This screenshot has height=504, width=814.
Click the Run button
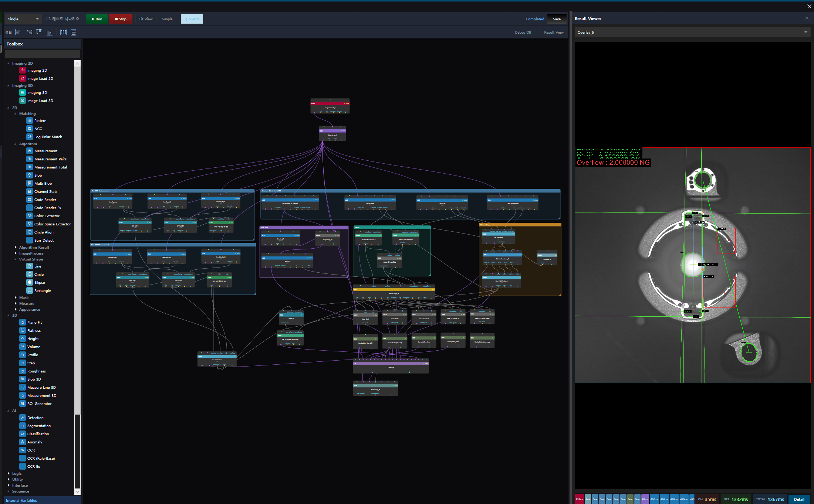97,19
